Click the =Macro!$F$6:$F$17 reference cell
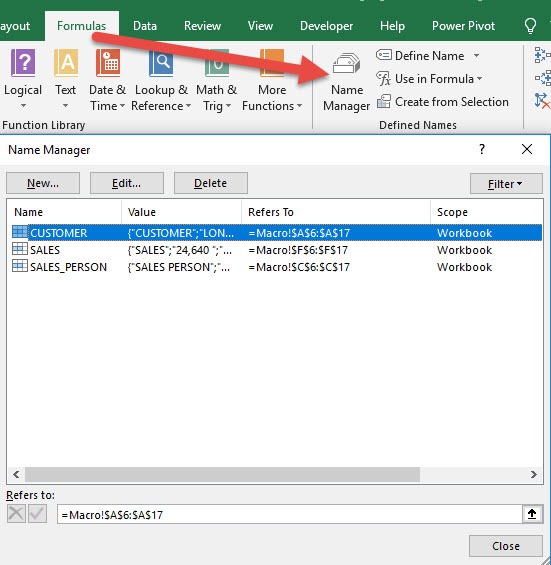The image size is (551, 565). click(x=298, y=250)
